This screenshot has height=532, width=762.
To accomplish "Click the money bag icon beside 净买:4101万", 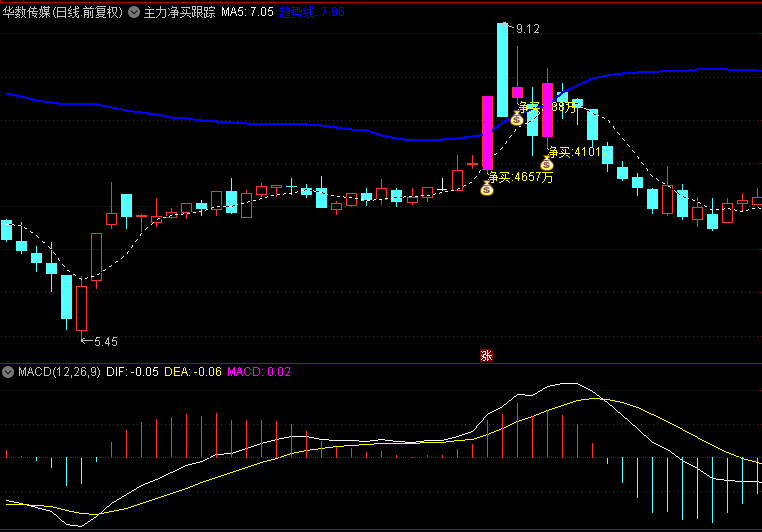I will point(547,163).
